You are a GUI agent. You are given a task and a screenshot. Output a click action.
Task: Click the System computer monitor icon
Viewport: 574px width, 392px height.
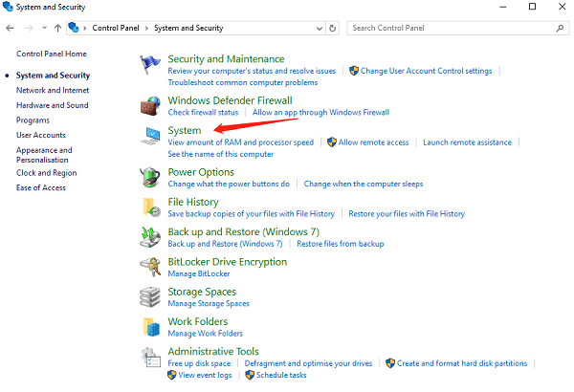(151, 136)
